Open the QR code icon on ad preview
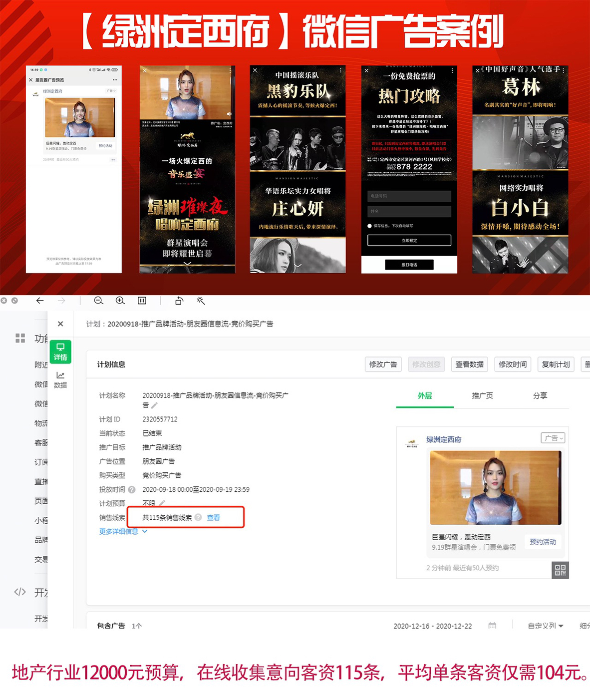Viewport: 590px width, 700px height. pyautogui.click(x=560, y=570)
